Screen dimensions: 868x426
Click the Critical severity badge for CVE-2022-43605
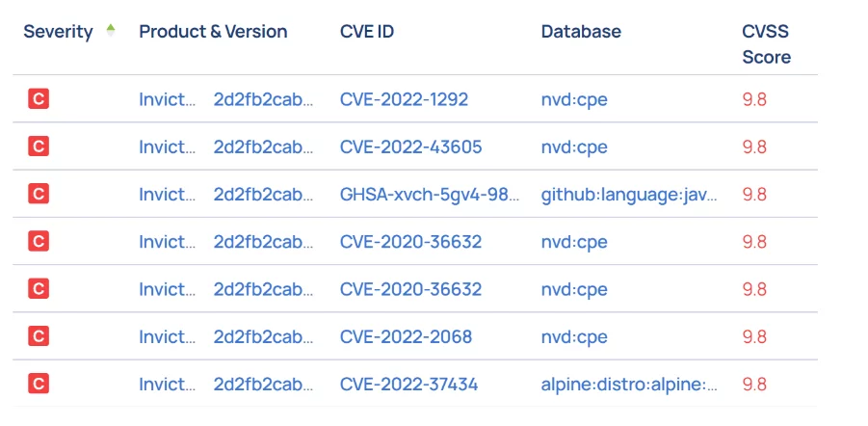[x=39, y=146]
